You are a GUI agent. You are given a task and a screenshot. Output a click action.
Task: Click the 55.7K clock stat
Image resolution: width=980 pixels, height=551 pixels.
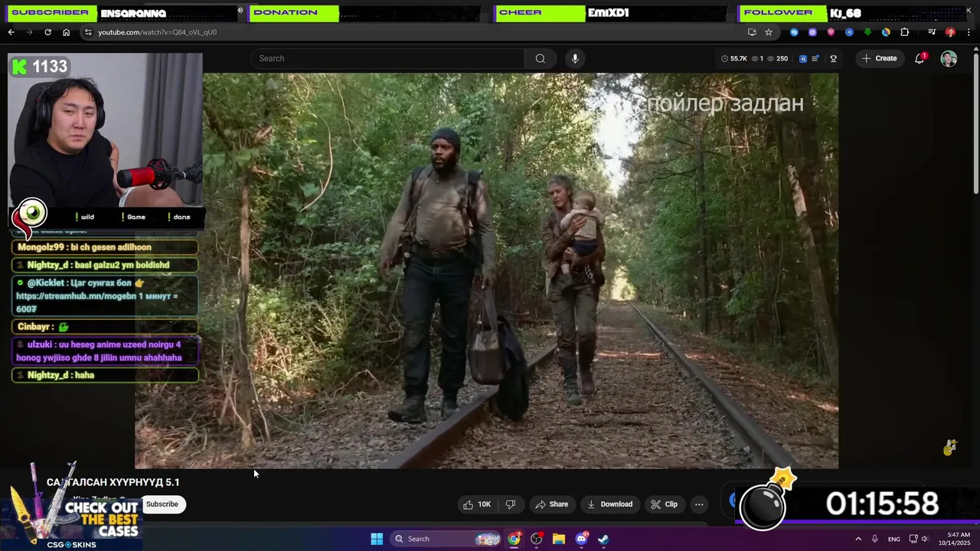(x=734, y=58)
